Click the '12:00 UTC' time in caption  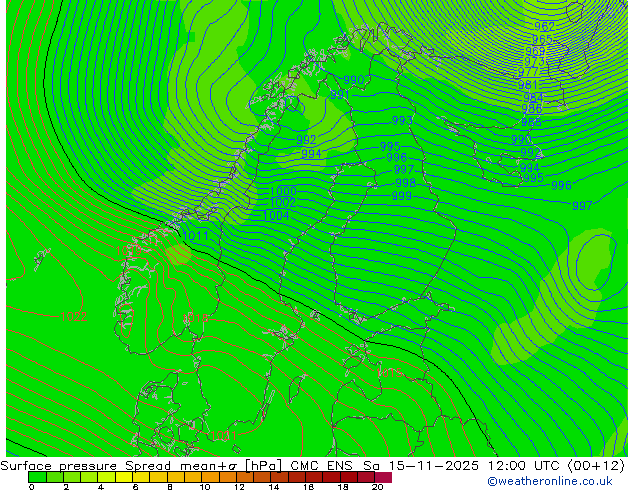click(x=526, y=466)
